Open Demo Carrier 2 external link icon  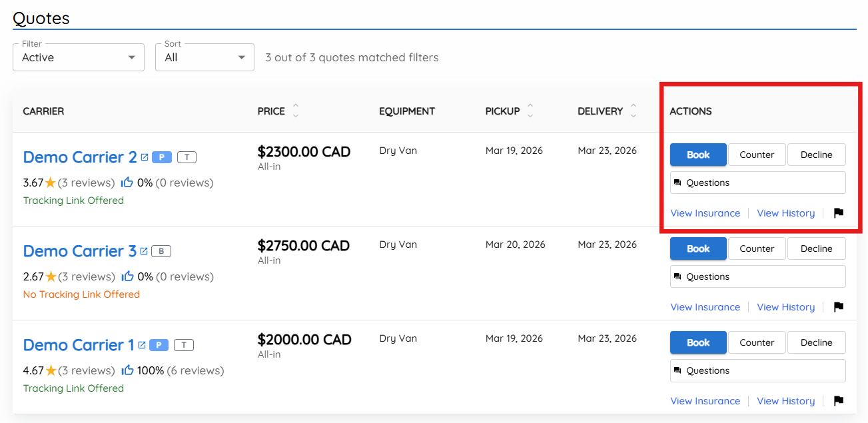[144, 157]
